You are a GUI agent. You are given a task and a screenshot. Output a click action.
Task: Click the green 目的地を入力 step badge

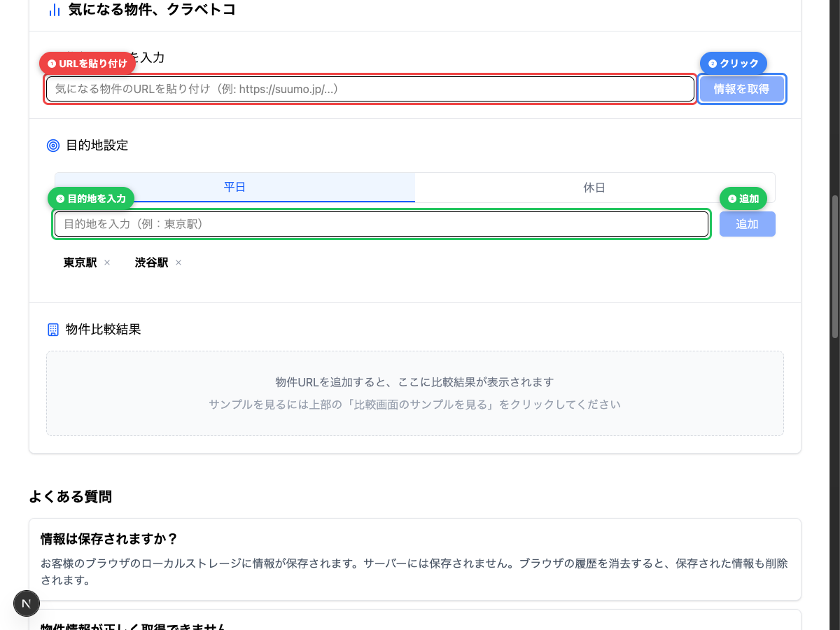91,198
